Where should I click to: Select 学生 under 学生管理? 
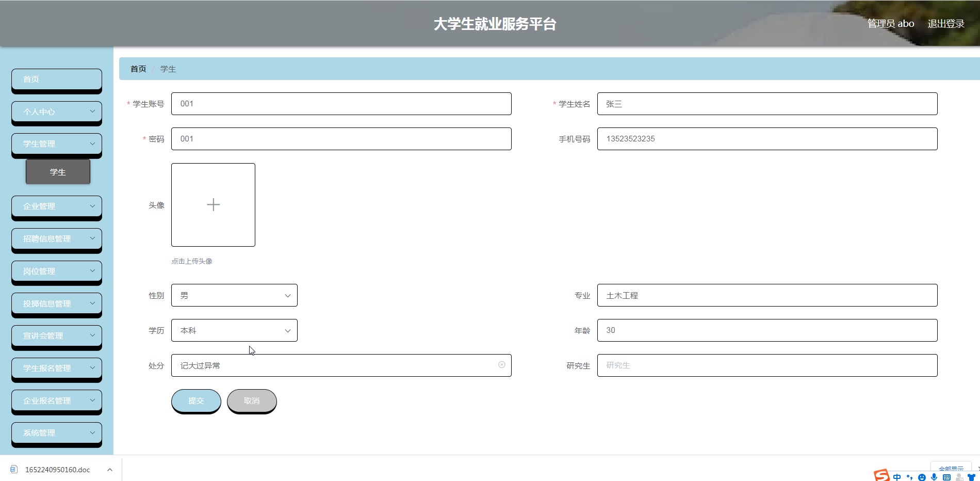(x=57, y=172)
